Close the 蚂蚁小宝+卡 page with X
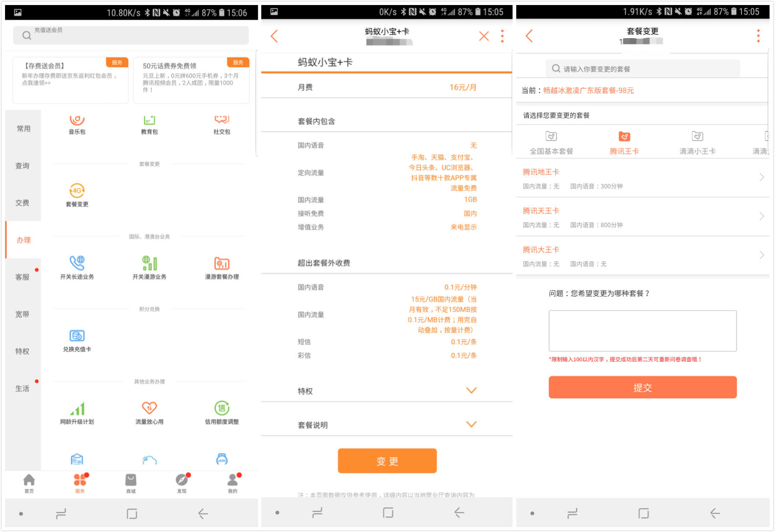This screenshot has height=532, width=775. 484,36
